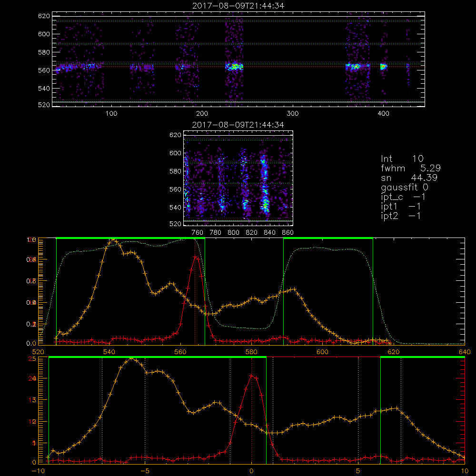Click x-axis label 10 of bottom plot
476x476 pixels.
coord(465,471)
